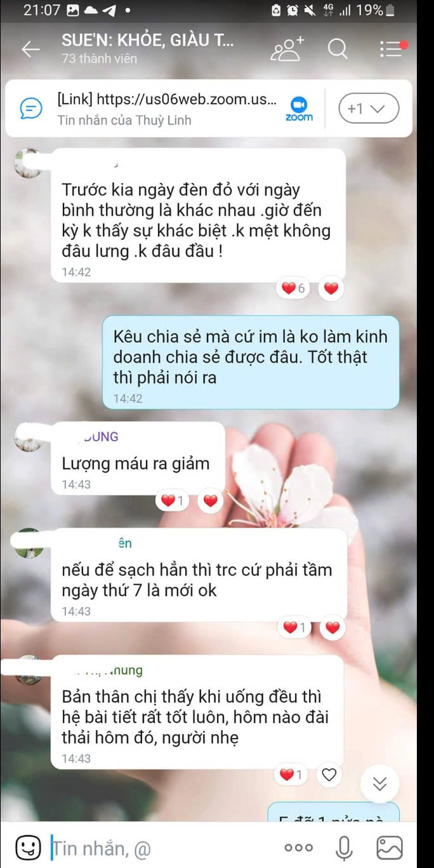The image size is (434, 868).
Task: Open the group menu list icon
Action: pos(393,49)
